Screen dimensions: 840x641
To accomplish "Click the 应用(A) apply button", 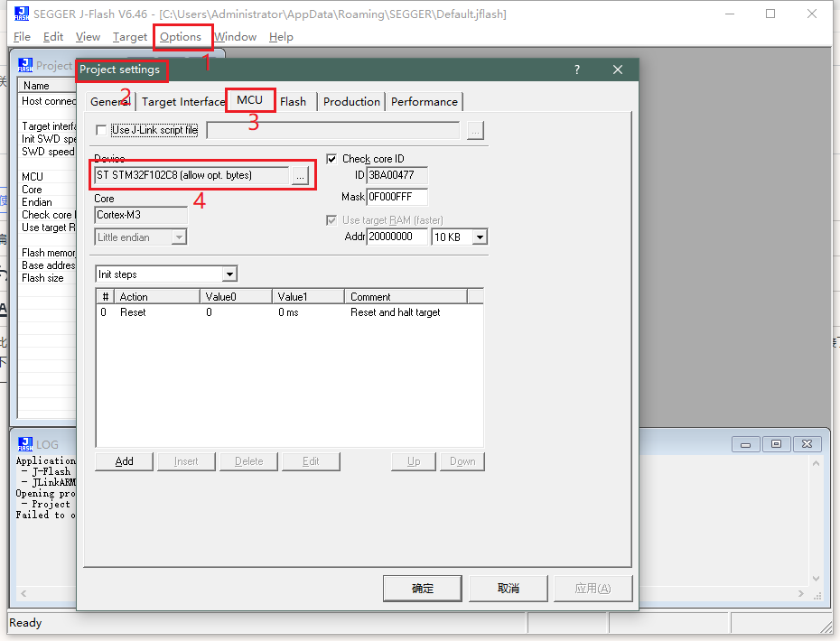I will coord(593,589).
